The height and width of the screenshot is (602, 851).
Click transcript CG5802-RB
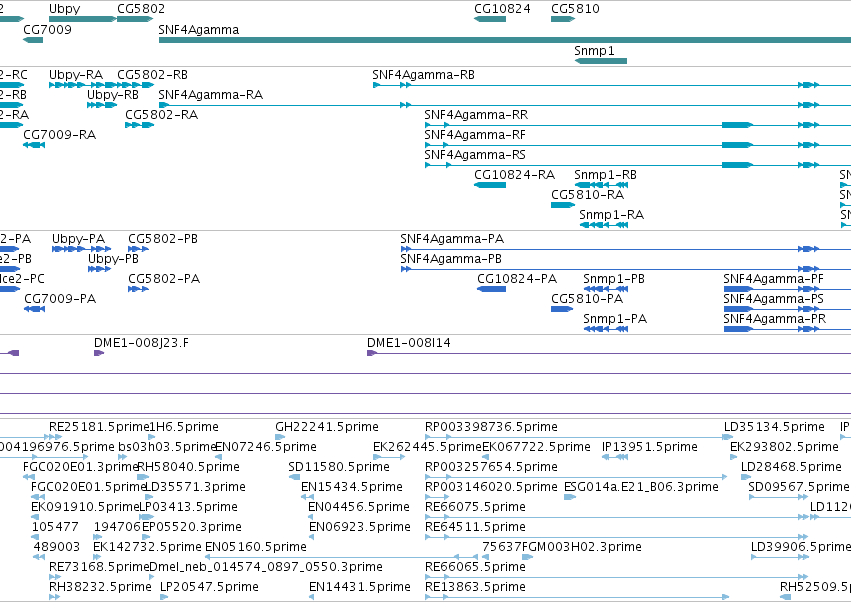[x=136, y=85]
